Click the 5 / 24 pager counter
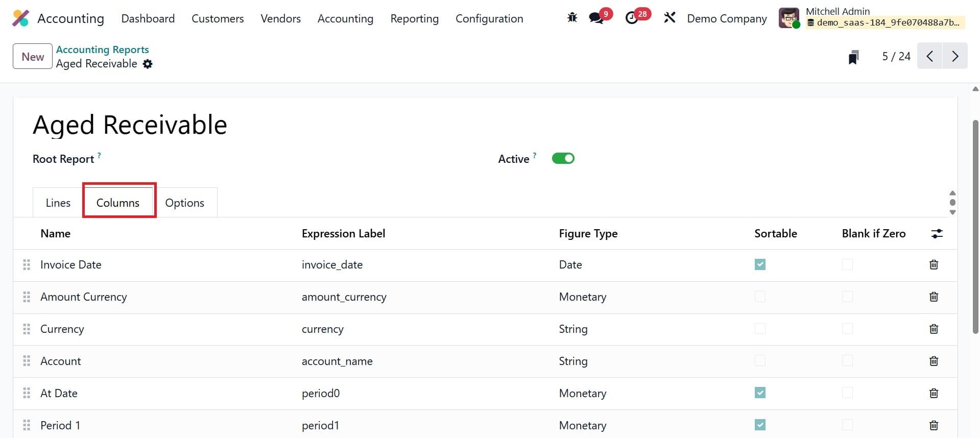980x438 pixels. coord(896,56)
